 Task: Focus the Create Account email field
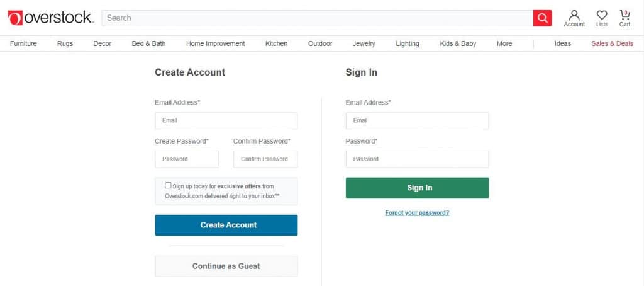226,120
